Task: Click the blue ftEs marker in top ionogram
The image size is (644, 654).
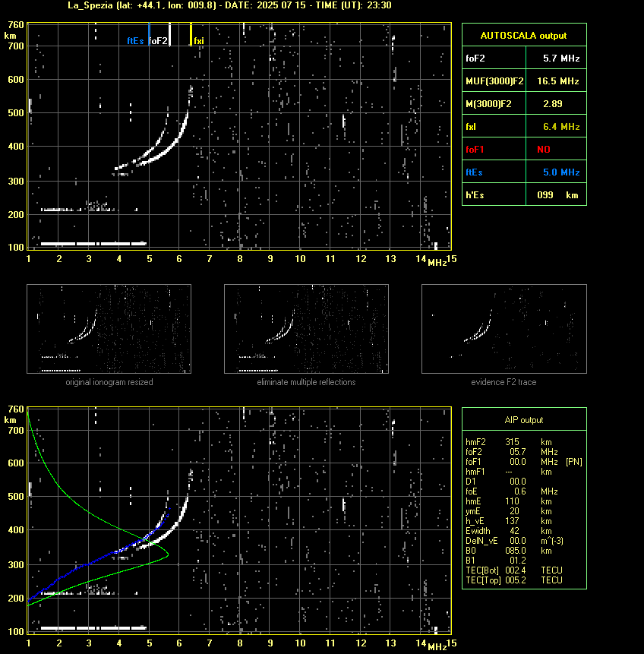Action: click(x=149, y=34)
